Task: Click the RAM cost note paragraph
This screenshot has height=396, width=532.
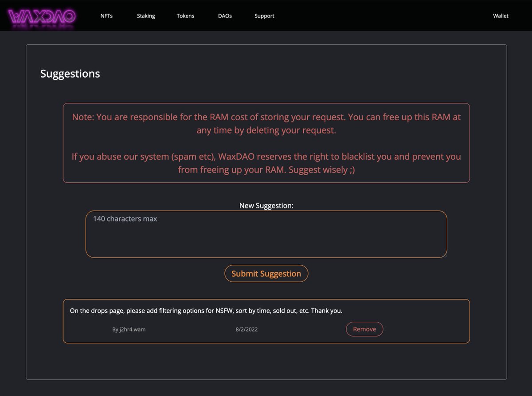Action: coord(266,124)
